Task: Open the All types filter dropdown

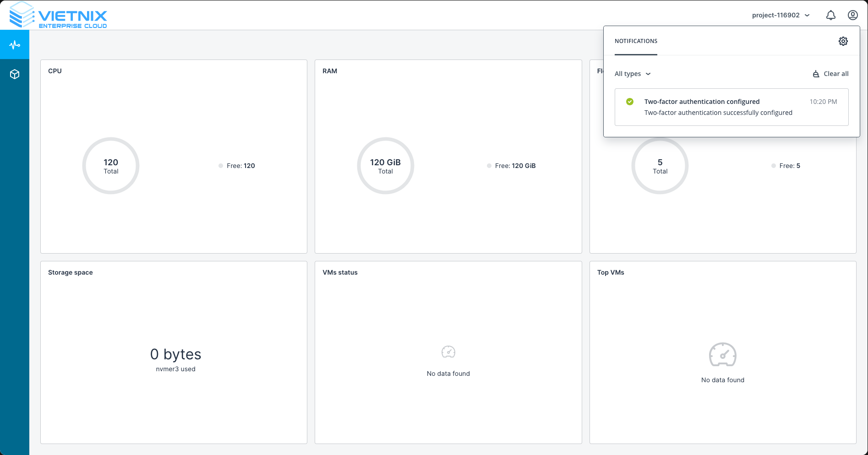Action: point(632,74)
